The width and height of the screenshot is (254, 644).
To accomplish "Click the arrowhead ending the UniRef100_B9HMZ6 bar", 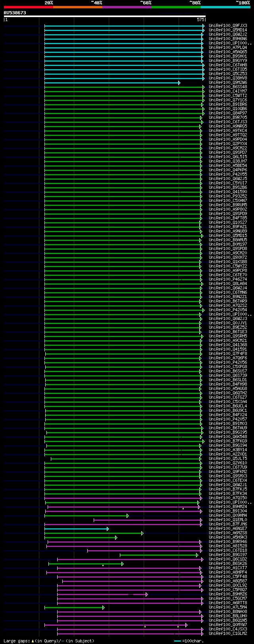I will coord(146,594).
